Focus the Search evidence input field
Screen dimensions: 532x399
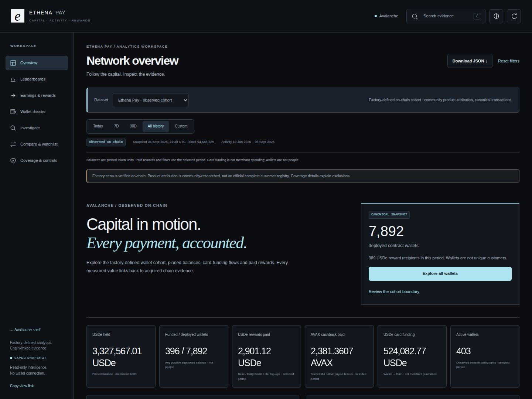[446, 16]
